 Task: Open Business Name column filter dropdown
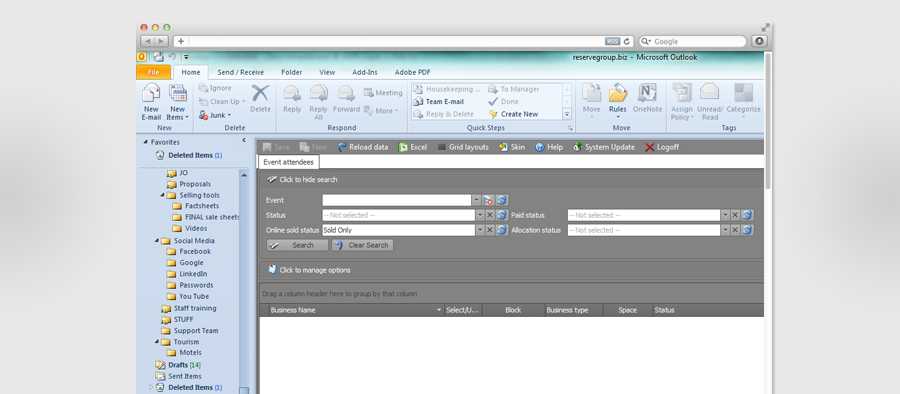(439, 310)
